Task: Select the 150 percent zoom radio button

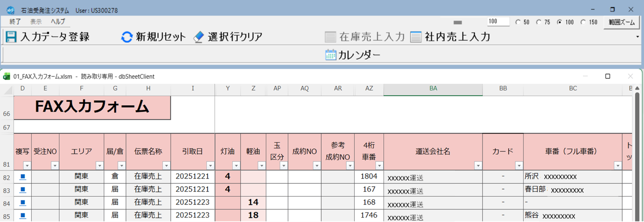Action: 583,22
